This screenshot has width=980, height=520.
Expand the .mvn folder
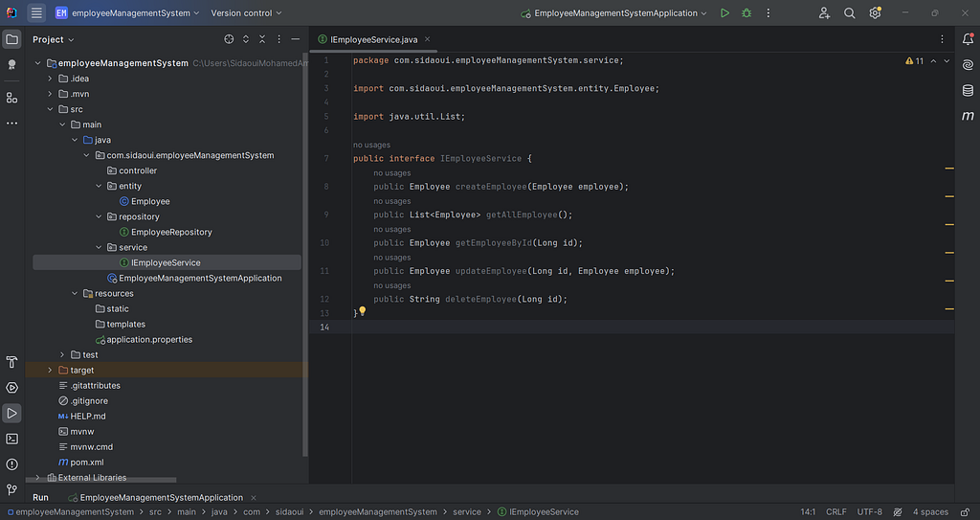pyautogui.click(x=50, y=94)
